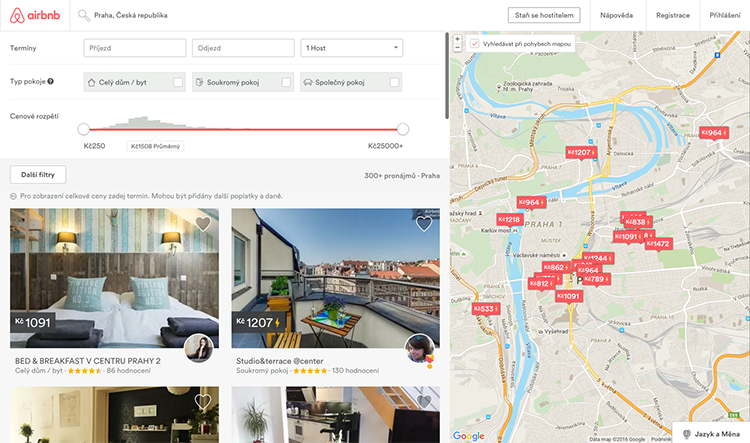
Task: Zoom in on the map
Action: pos(458,39)
